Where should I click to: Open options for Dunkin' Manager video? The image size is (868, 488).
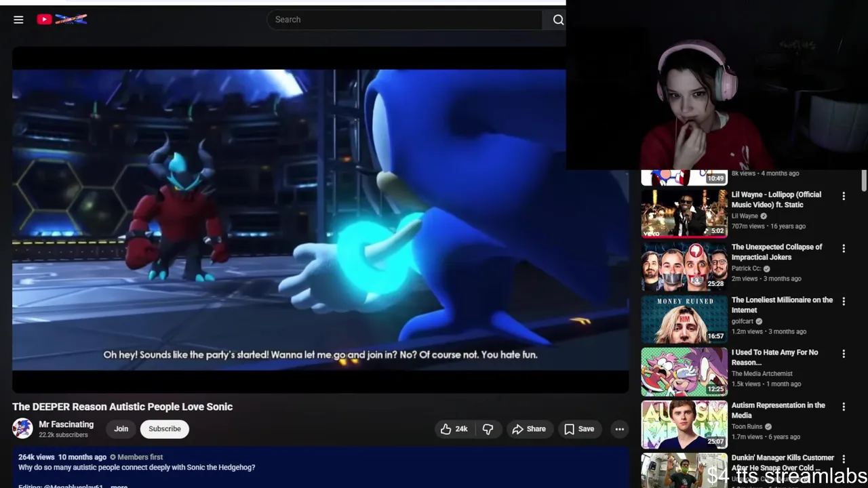coord(844,460)
